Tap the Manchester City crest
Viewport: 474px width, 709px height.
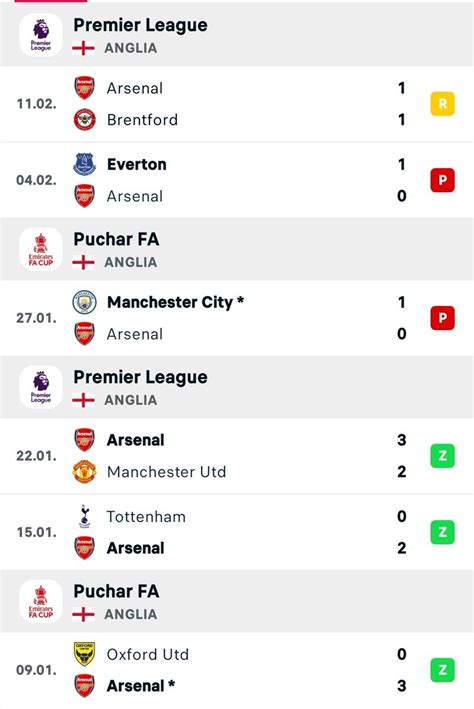pyautogui.click(x=85, y=302)
